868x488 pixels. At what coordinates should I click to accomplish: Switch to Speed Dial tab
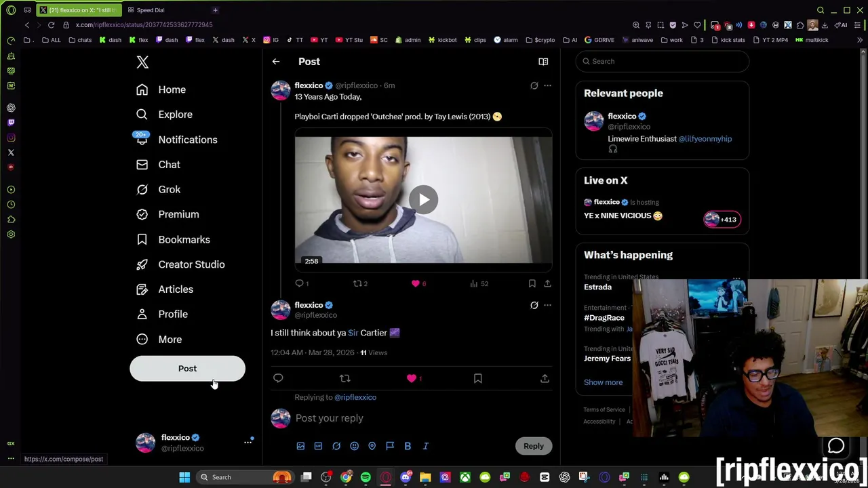pos(146,10)
